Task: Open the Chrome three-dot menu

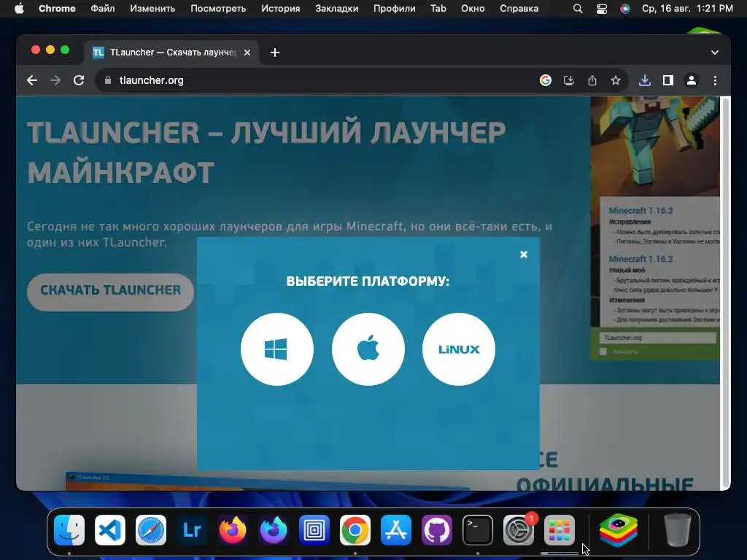Action: pyautogui.click(x=715, y=80)
